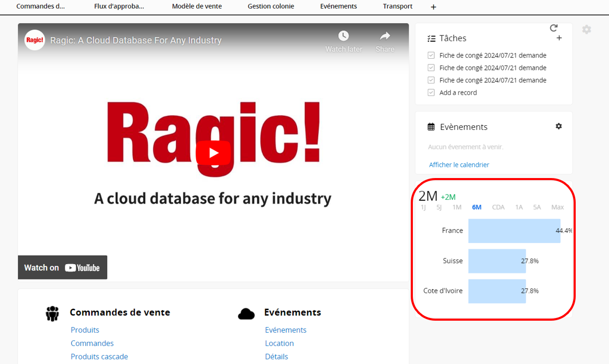Image resolution: width=609 pixels, height=364 pixels.
Task: Click Afficher le calendrier link
Action: pos(459,164)
